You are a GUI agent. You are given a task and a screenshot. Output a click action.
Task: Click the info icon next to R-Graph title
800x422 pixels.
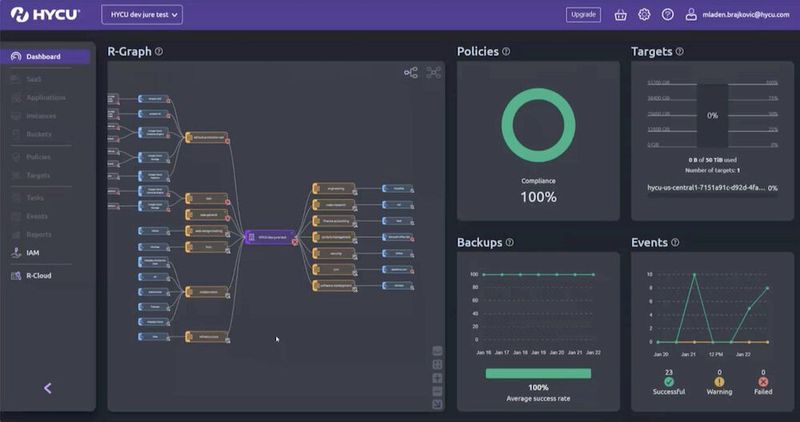click(x=159, y=51)
